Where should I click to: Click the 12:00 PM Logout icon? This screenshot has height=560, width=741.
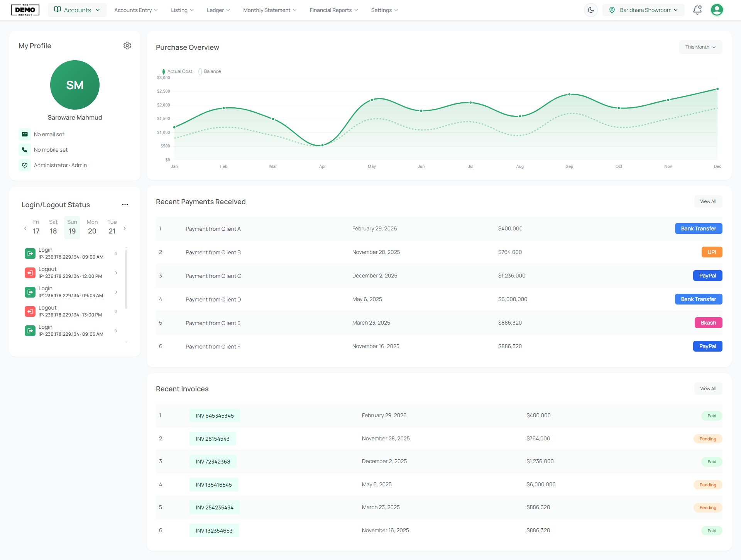pos(30,273)
